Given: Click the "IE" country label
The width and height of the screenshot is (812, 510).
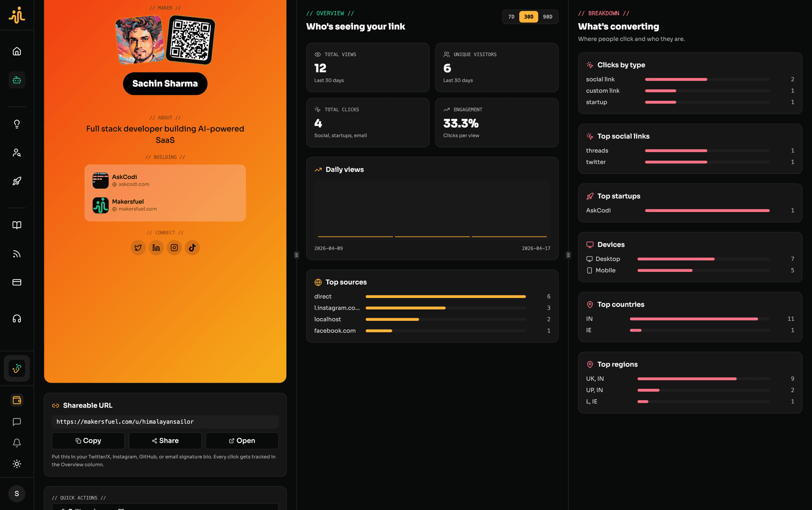Looking at the screenshot, I should coord(589,331).
